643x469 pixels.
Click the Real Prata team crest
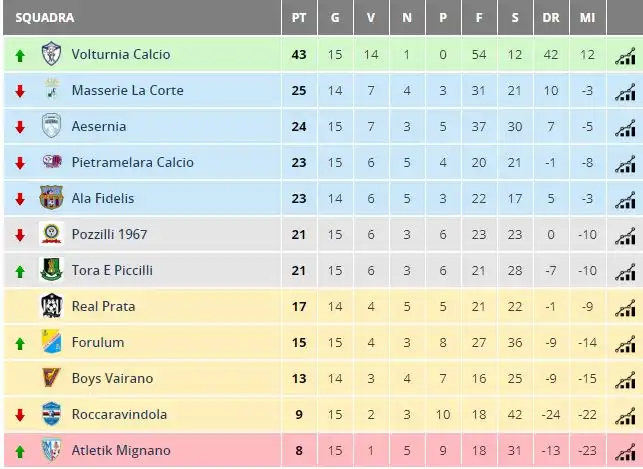[51, 306]
